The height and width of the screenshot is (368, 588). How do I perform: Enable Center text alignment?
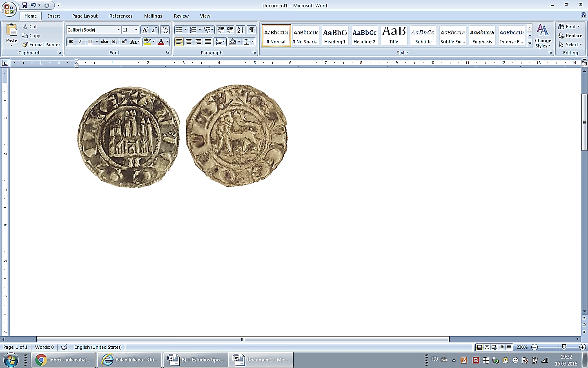[189, 42]
